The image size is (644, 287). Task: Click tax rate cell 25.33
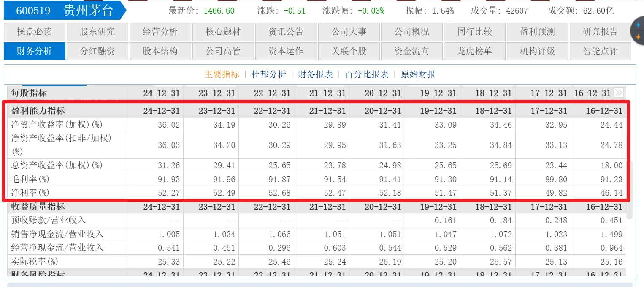[169, 262]
